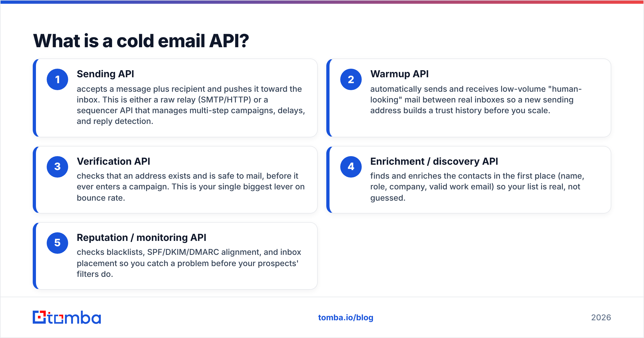Click the tomba logo in the footer
644x338 pixels.
coord(67,317)
